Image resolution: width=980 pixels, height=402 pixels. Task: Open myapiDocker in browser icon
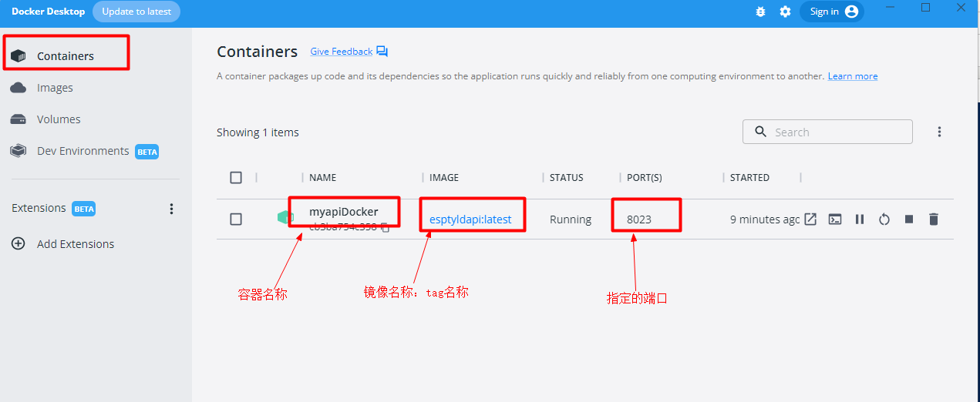[x=810, y=219]
